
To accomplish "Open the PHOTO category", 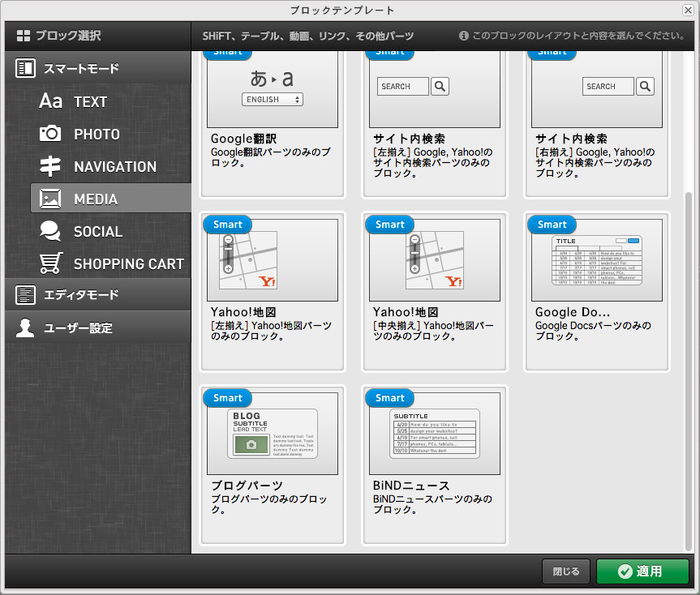I will 97,134.
